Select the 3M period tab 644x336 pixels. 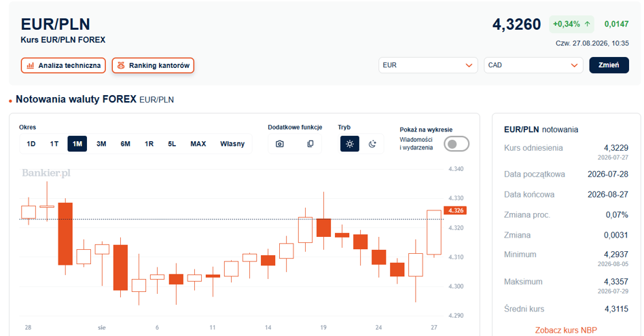[101, 144]
